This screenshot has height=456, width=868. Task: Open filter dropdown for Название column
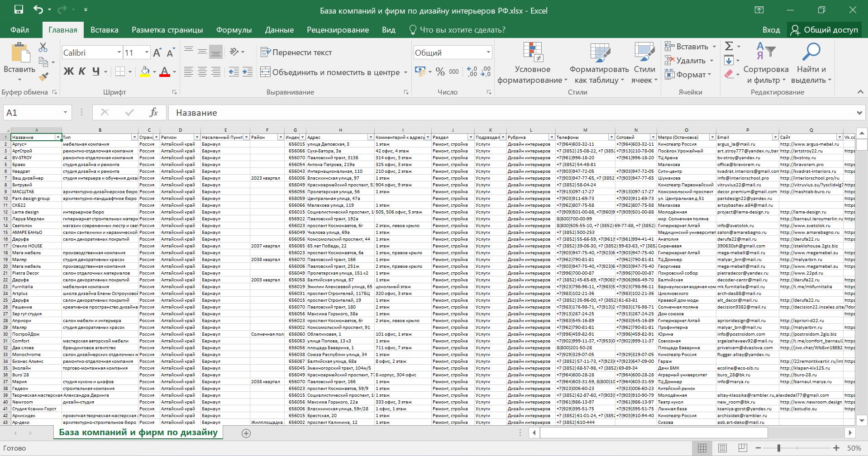pos(58,137)
